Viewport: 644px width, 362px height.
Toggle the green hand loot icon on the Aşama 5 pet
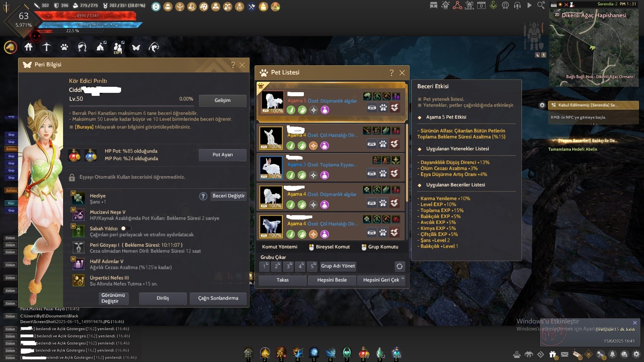[x=302, y=110]
